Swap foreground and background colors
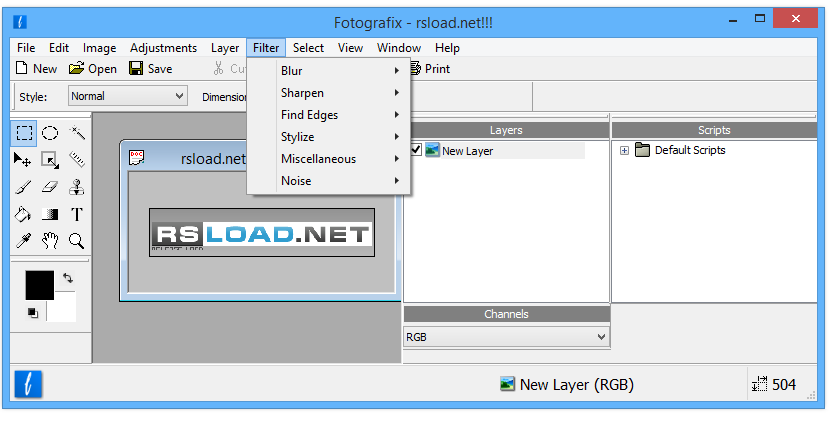The height and width of the screenshot is (424, 839). [x=67, y=278]
